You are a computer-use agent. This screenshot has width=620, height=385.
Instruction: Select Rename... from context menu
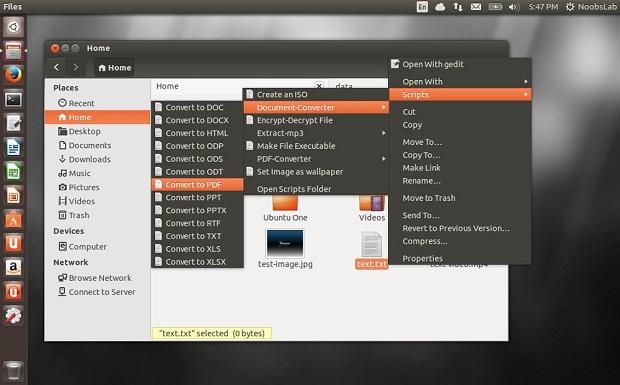460,181
